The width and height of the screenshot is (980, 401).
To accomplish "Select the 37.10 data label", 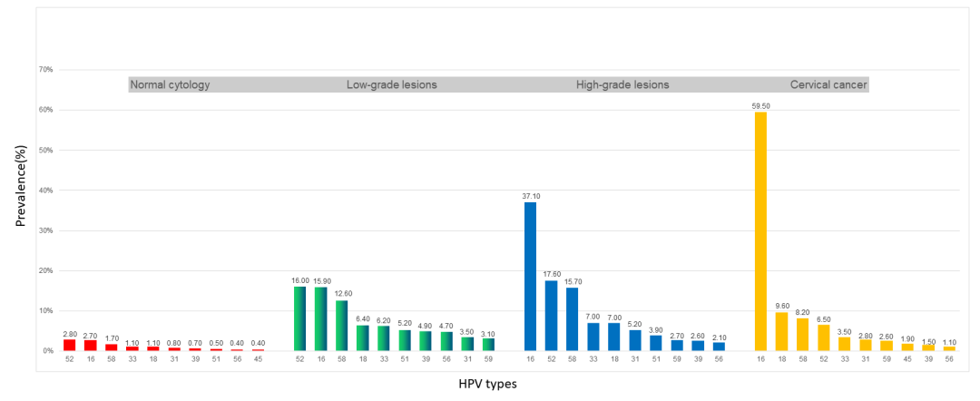I will point(531,196).
